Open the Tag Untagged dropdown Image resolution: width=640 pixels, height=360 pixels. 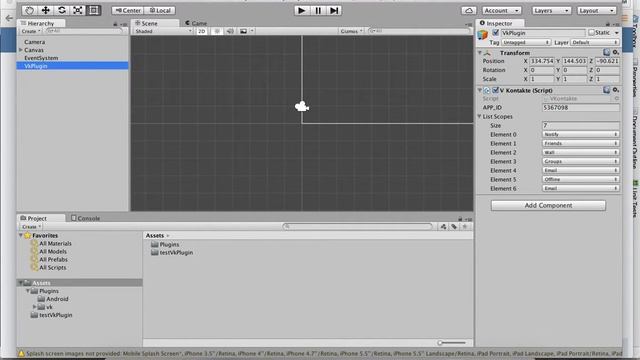pyautogui.click(x=526, y=42)
